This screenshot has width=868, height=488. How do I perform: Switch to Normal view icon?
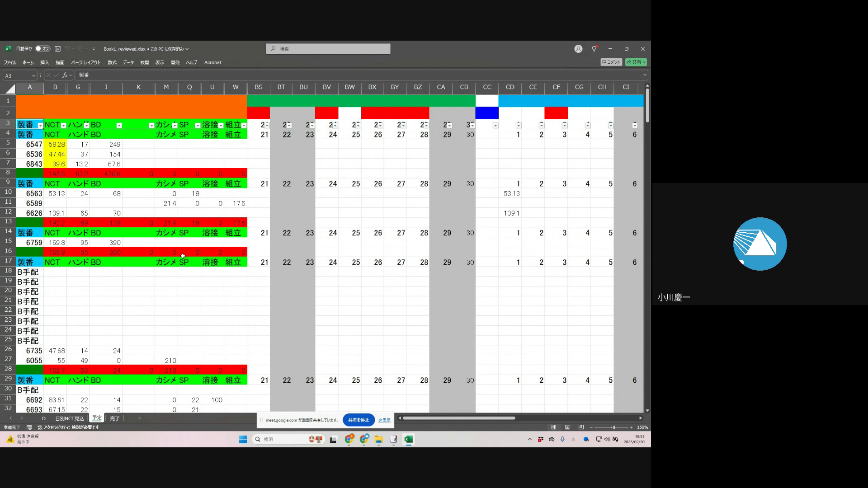point(554,427)
